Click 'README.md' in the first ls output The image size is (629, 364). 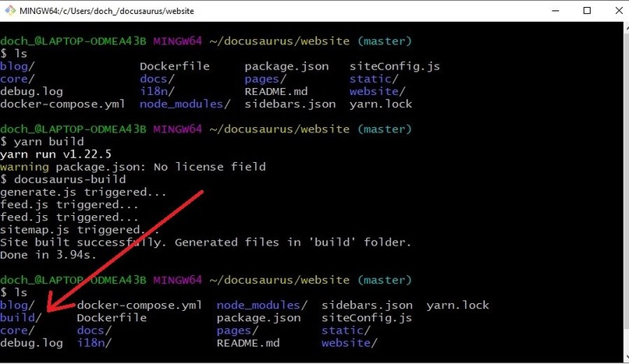(276, 91)
